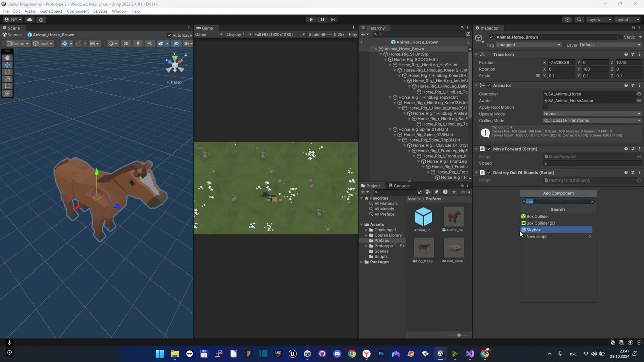The image size is (644, 362).
Task: Open the Undo History icon
Action: [567, 20]
